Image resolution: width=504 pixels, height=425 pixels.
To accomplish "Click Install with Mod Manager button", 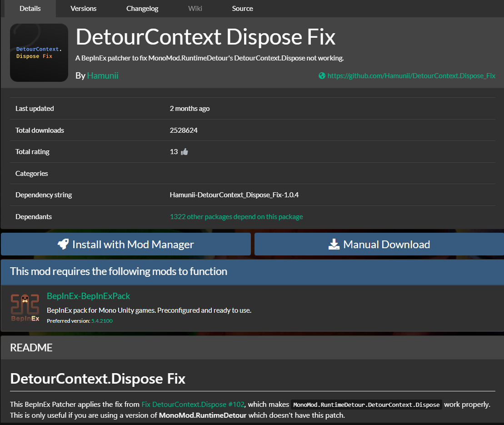I will click(126, 245).
